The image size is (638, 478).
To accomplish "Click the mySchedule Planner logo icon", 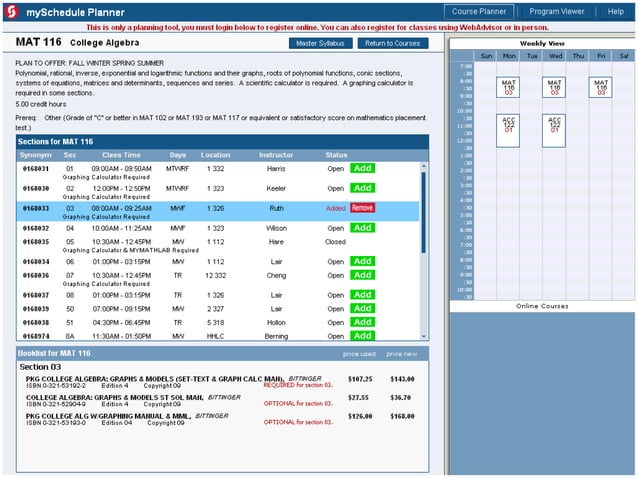I will [9, 11].
